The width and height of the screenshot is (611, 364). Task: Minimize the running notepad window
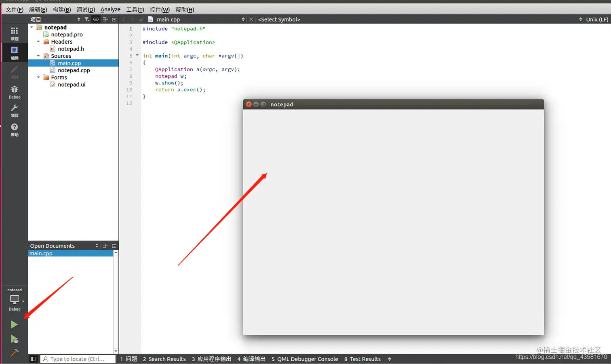click(256, 104)
